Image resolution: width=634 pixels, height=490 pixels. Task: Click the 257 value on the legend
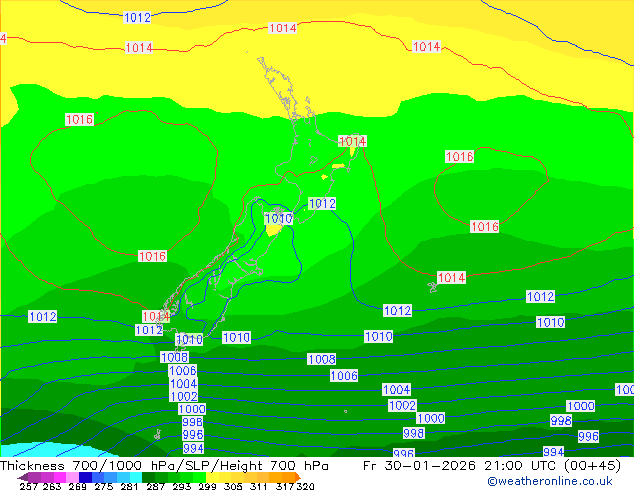coord(29,486)
